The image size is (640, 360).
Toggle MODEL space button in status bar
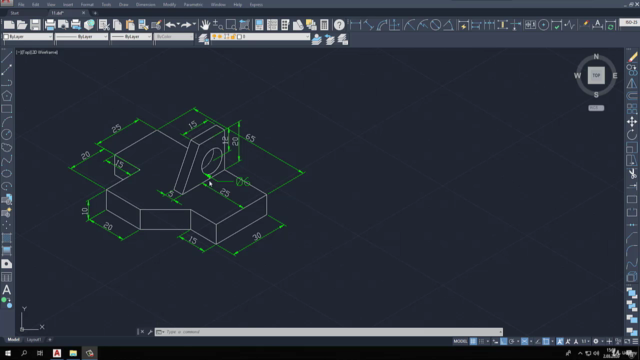pos(460,341)
